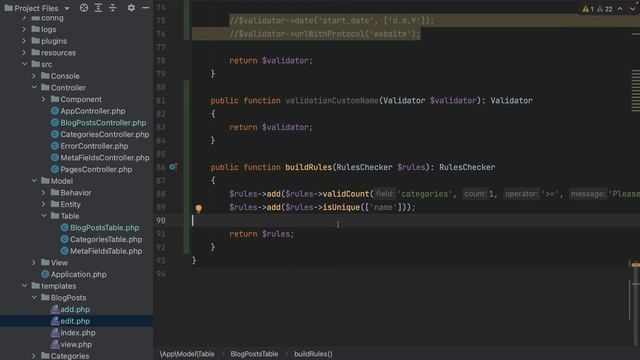Click the Collapse All icon in project toolbar
The width and height of the screenshot is (640, 360).
point(113,8)
